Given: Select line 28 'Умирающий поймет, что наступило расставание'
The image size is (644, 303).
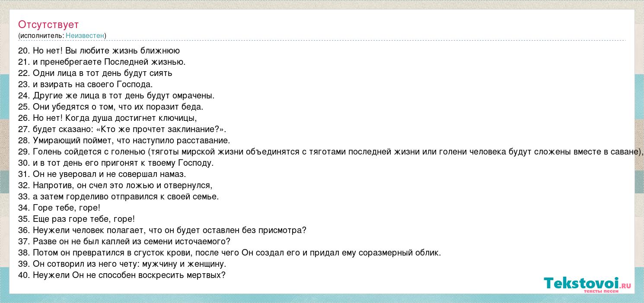Looking at the screenshot, I should coord(124,140).
